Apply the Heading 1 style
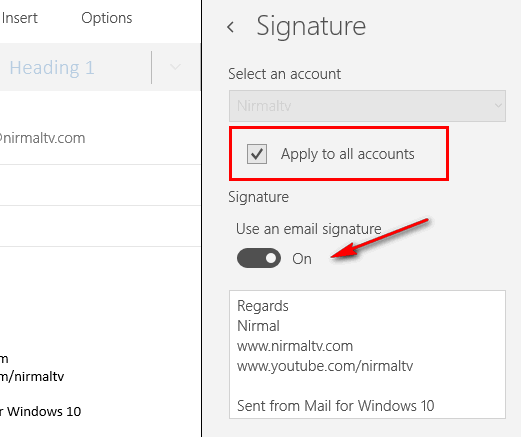521x437 pixels. click(52, 68)
